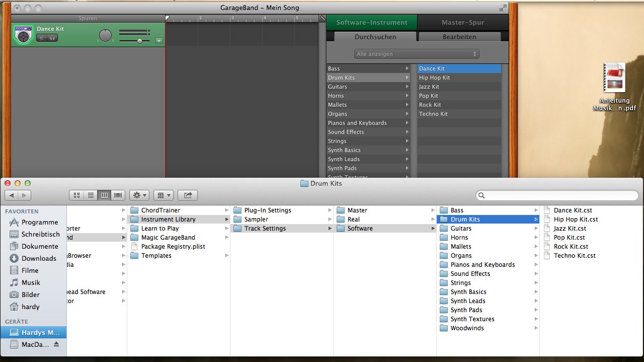
Task: Click the Finder share button
Action: coord(188,195)
